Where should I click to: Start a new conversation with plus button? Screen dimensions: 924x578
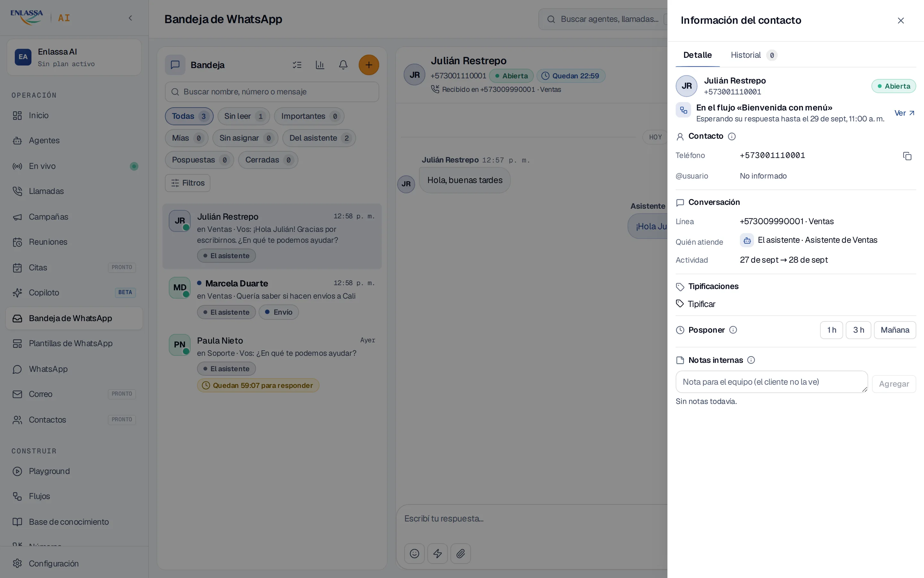pos(368,65)
